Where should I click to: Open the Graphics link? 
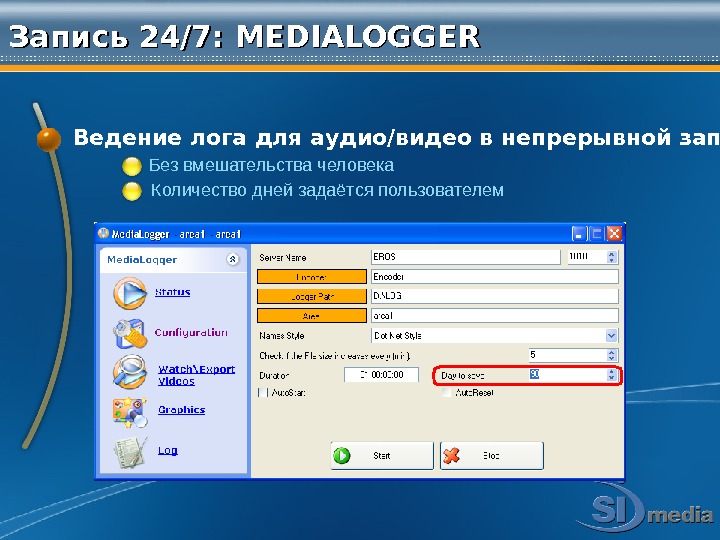point(181,410)
